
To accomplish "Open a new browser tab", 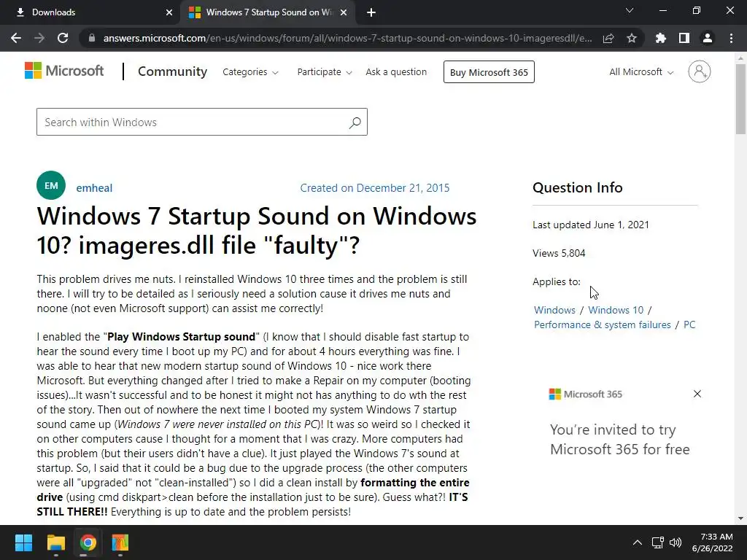I will pyautogui.click(x=371, y=12).
